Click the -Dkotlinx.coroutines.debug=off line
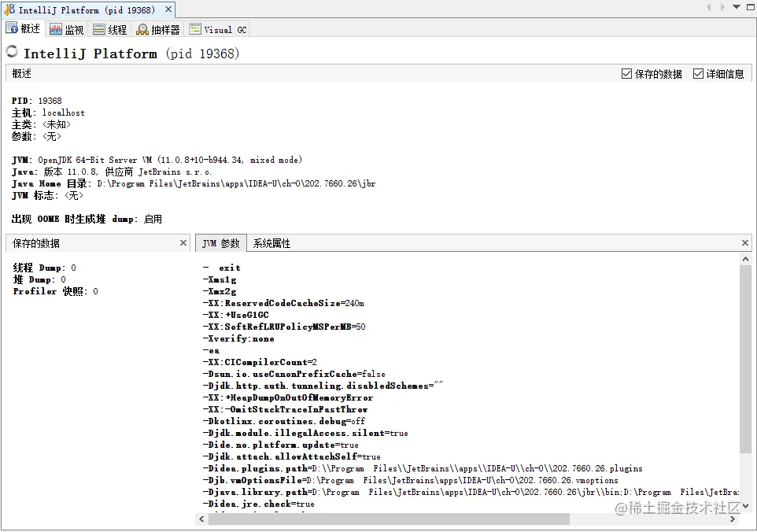 point(284,422)
